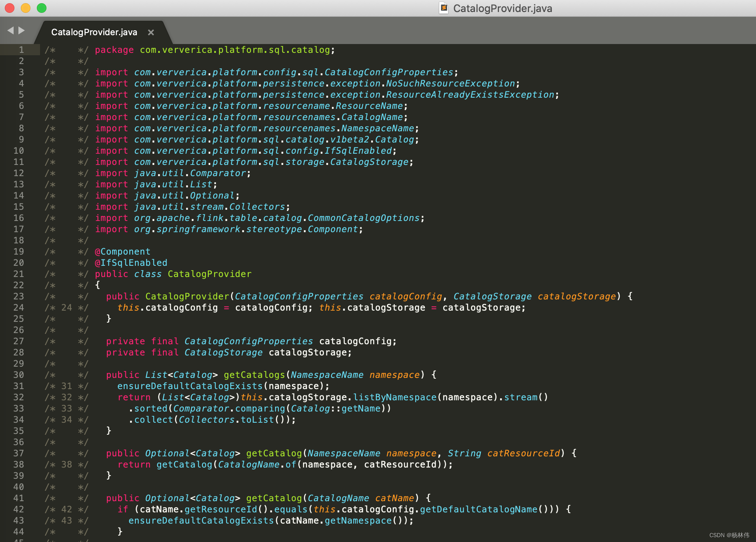This screenshot has width=756, height=542.
Task: Click 'IfSqlEnabled' in the line 10 import
Action: coord(358,151)
